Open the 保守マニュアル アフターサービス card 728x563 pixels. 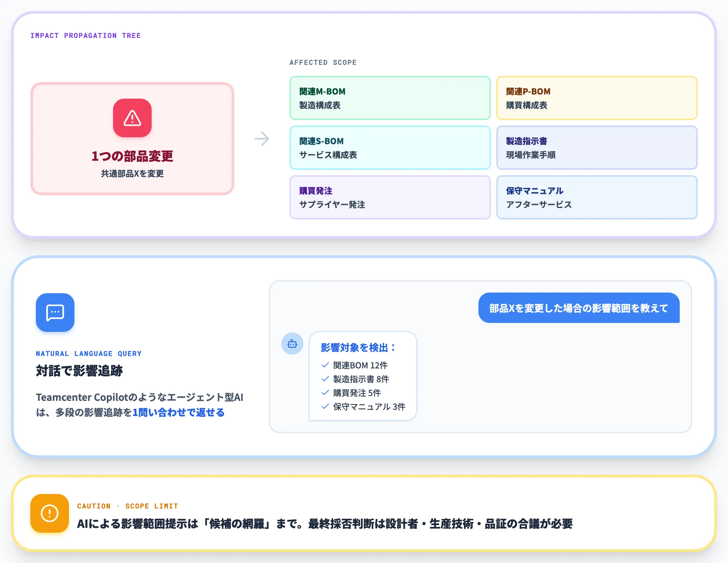point(597,197)
